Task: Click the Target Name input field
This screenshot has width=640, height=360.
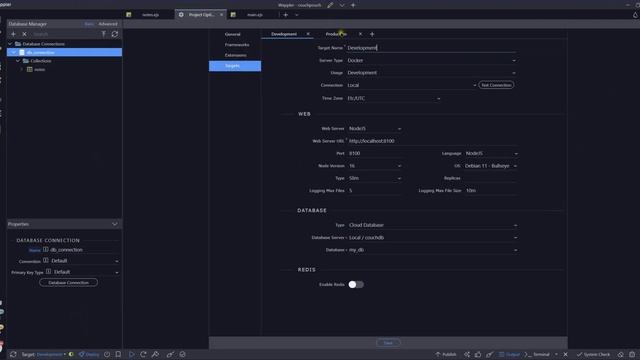Action: [x=431, y=48]
